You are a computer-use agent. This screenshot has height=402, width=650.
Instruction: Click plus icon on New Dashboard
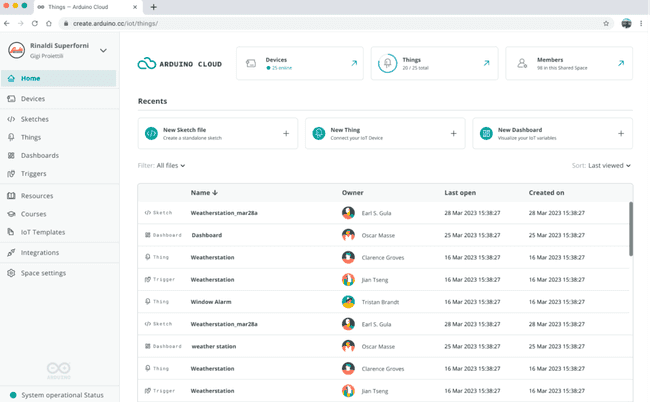click(x=621, y=133)
